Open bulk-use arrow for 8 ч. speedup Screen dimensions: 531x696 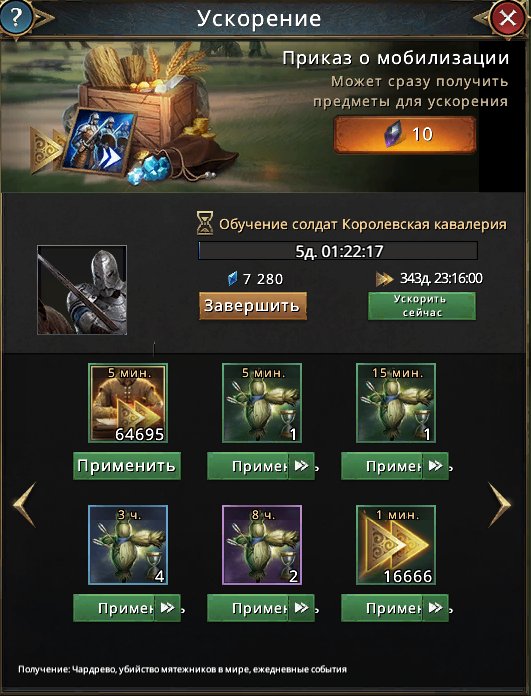301,608
